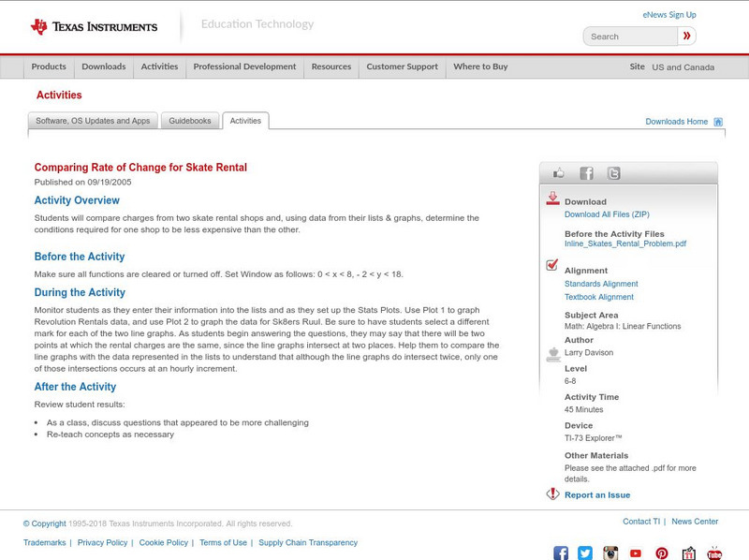Image resolution: width=749 pixels, height=560 pixels.
Task: Click the red Activities page heading
Action: tap(59, 96)
